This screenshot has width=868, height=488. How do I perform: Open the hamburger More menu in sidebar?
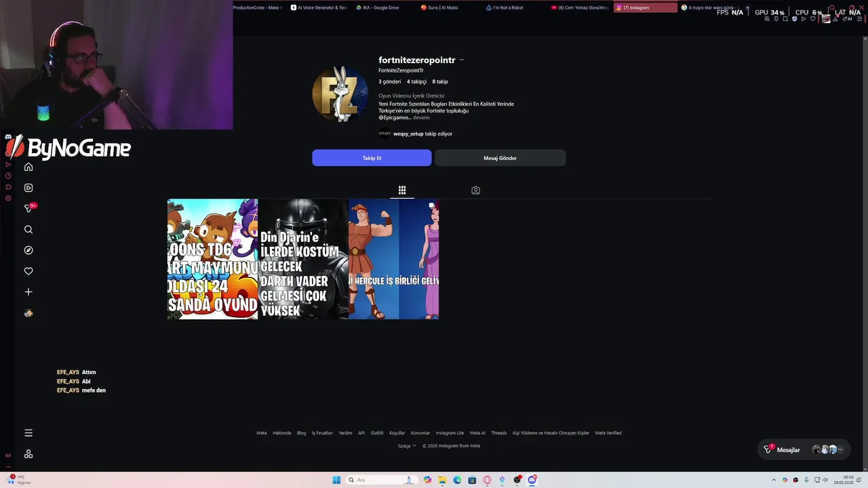click(x=28, y=433)
